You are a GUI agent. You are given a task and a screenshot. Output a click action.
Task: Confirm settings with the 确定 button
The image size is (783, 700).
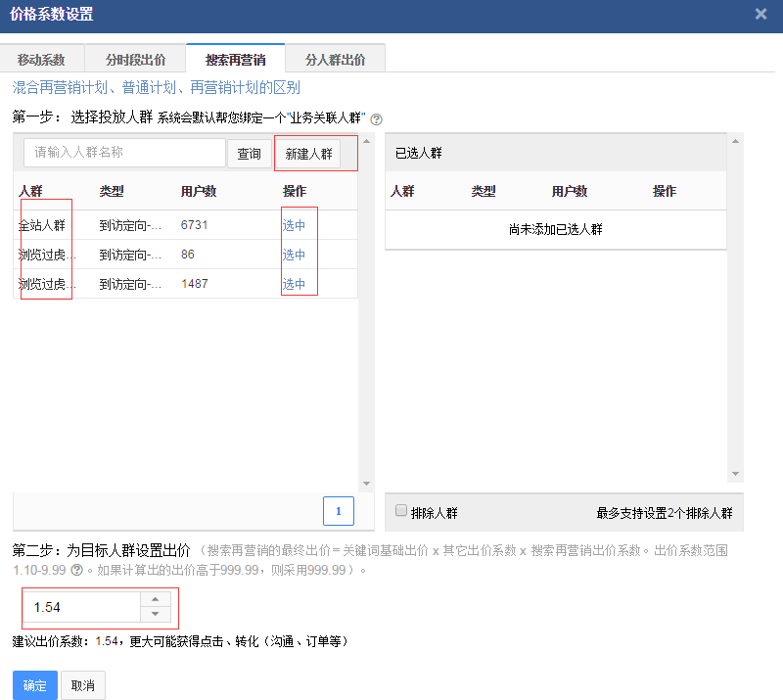tap(34, 684)
